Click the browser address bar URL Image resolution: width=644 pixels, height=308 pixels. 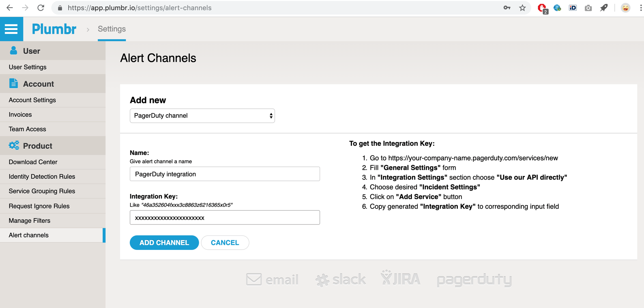(x=140, y=8)
